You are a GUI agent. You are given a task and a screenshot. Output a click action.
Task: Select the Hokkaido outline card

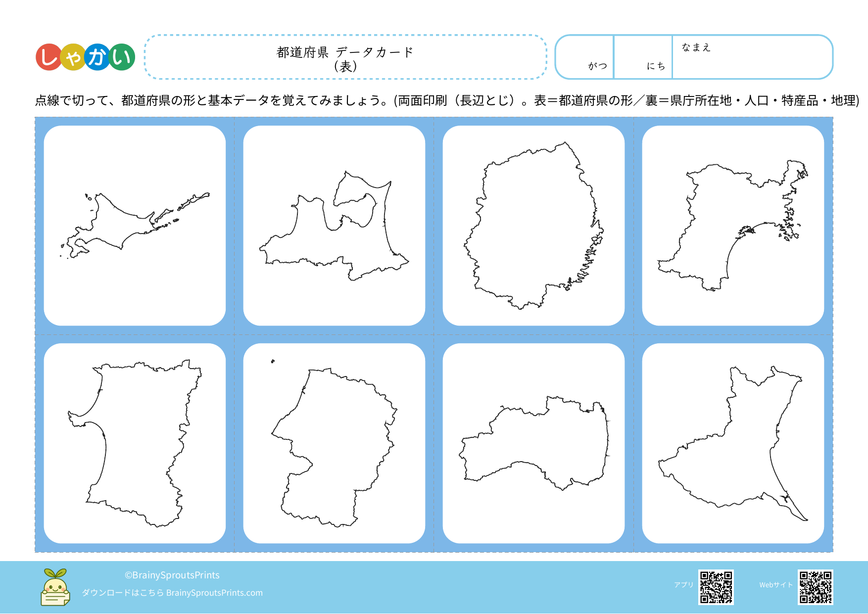coord(135,226)
